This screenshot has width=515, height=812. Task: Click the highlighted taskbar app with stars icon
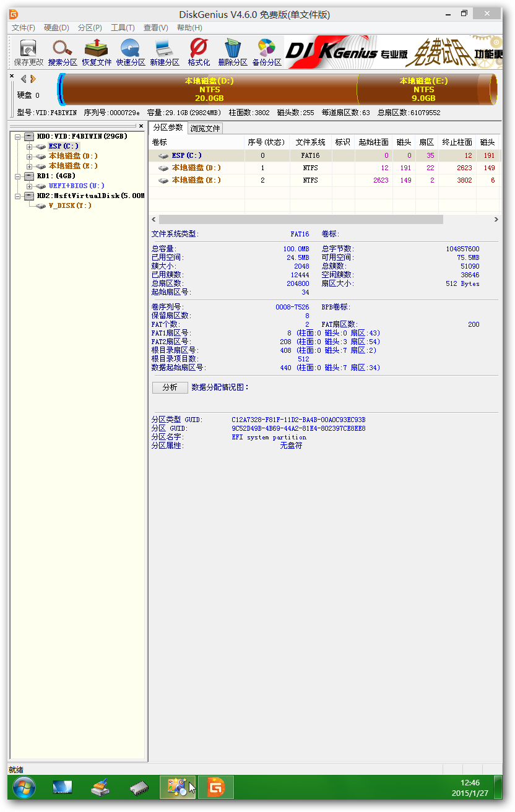tap(178, 787)
